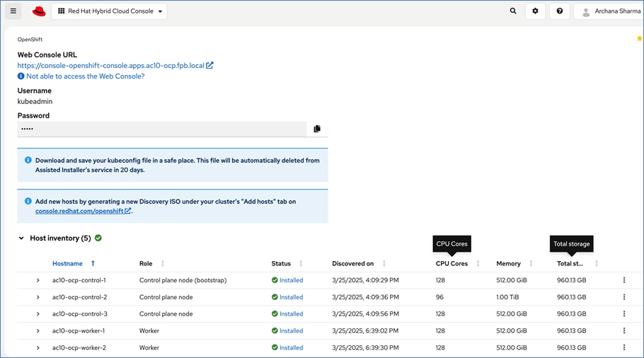Click the info icon in Add new hosts notice

[28, 201]
